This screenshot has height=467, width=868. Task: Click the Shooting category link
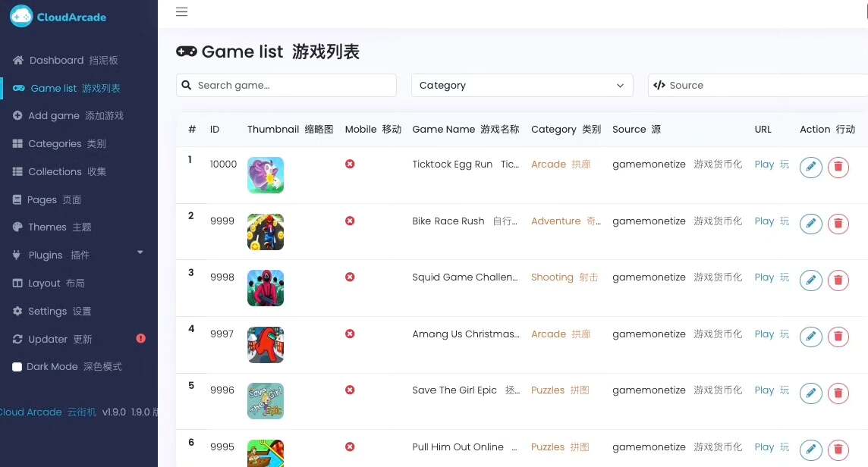click(x=565, y=277)
